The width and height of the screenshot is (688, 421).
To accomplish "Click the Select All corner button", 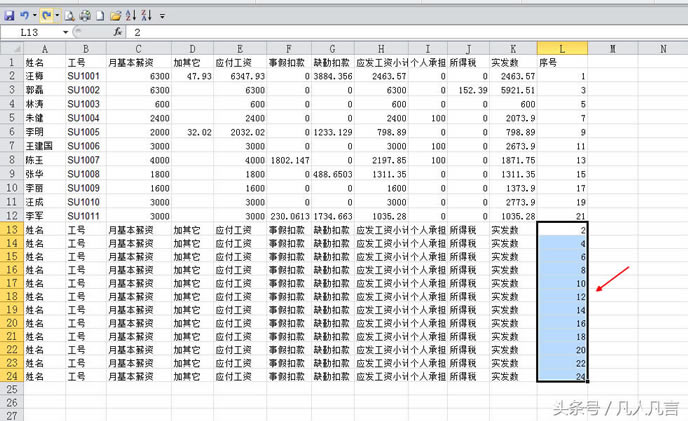I will pos(11,47).
